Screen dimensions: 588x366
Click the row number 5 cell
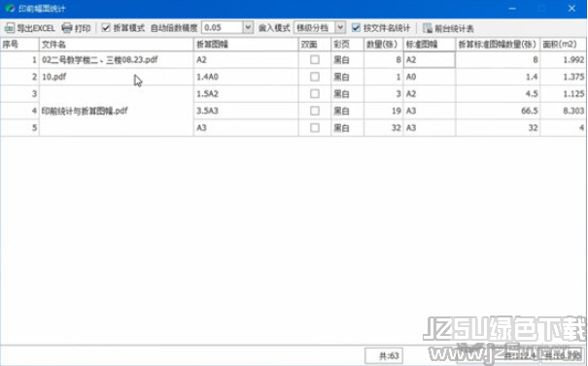point(19,128)
